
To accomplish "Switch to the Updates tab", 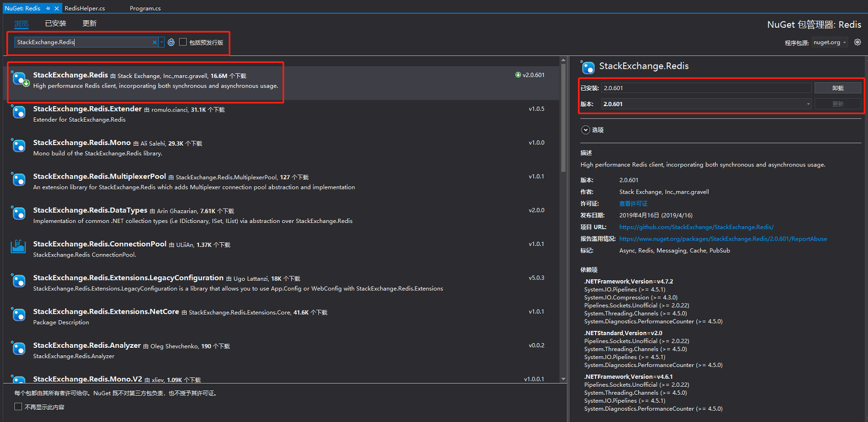I will coord(90,23).
